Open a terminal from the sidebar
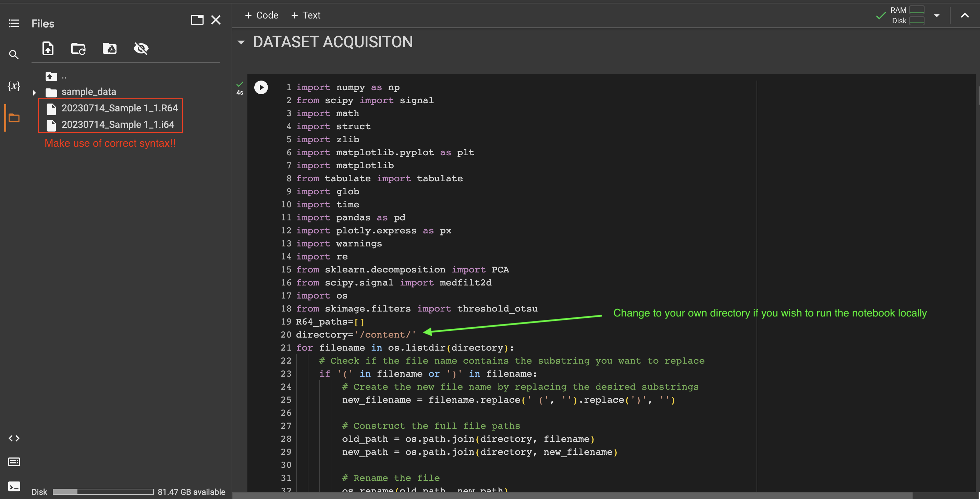The height and width of the screenshot is (499, 980). tap(14, 486)
